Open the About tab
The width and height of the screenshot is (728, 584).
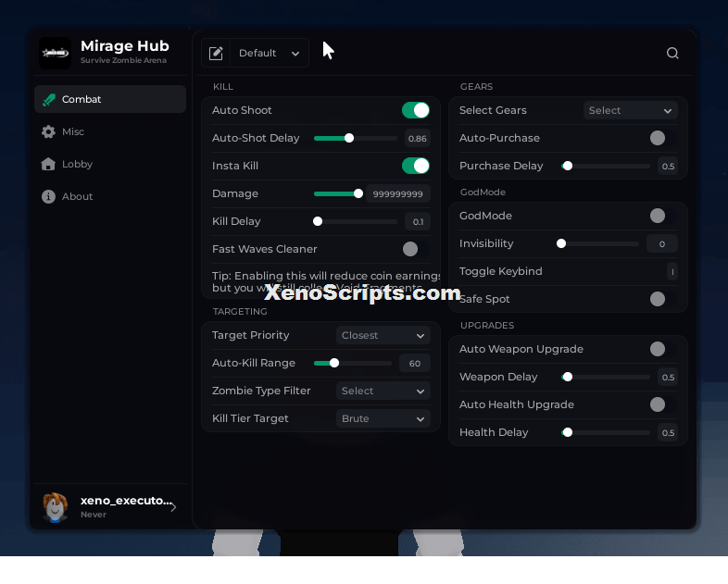click(110, 197)
